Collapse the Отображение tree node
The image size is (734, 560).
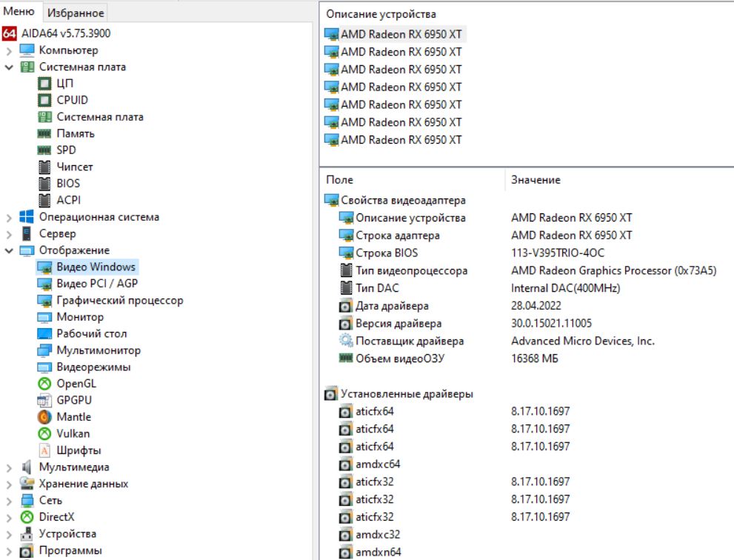tap(9, 251)
